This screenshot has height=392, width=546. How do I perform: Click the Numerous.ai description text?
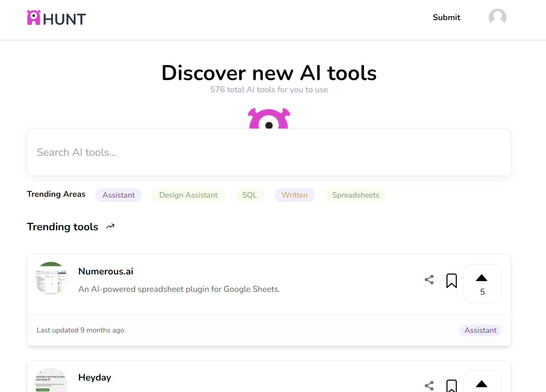click(179, 289)
